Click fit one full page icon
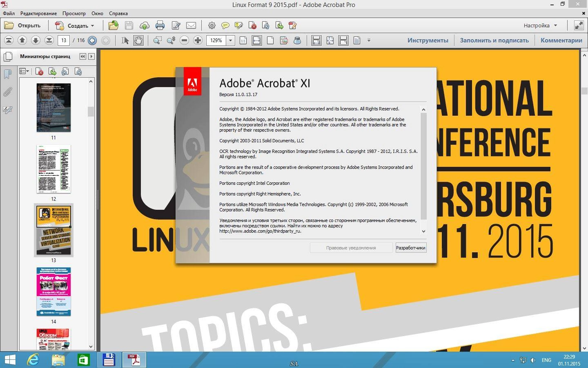The image size is (588, 368). tap(270, 40)
